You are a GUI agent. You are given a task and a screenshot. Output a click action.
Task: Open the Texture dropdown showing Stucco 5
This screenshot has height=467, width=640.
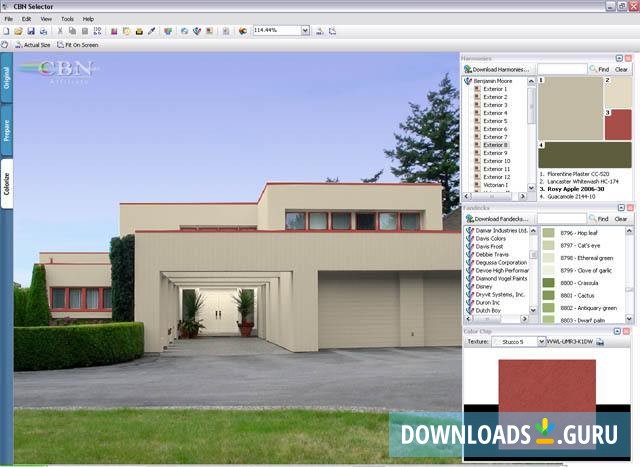tap(541, 341)
